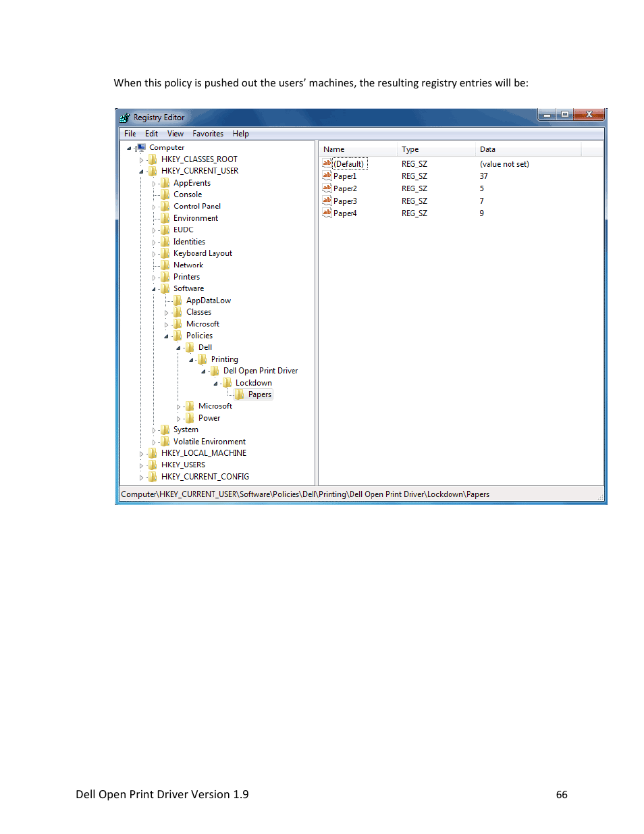Viewport: 644px width, 834px height.
Task: Collapse the HKEY_CURRENT_USER node
Action: pos(141,172)
